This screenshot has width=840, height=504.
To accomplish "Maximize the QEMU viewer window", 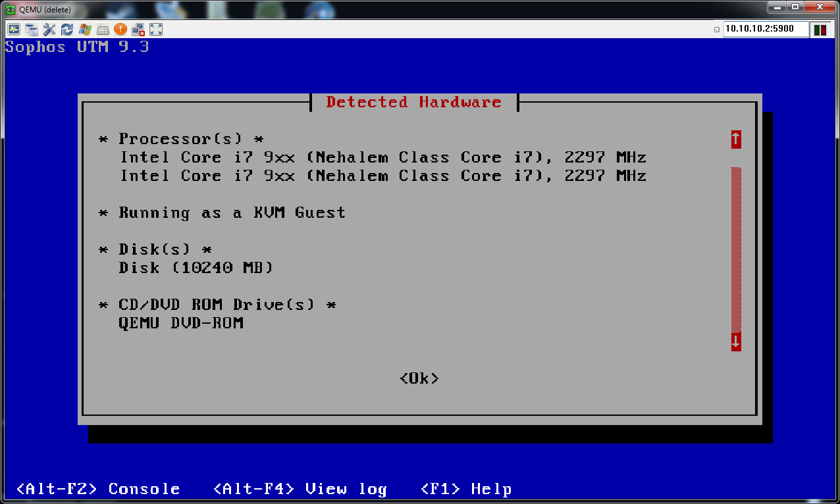I will pyautogui.click(x=795, y=7).
